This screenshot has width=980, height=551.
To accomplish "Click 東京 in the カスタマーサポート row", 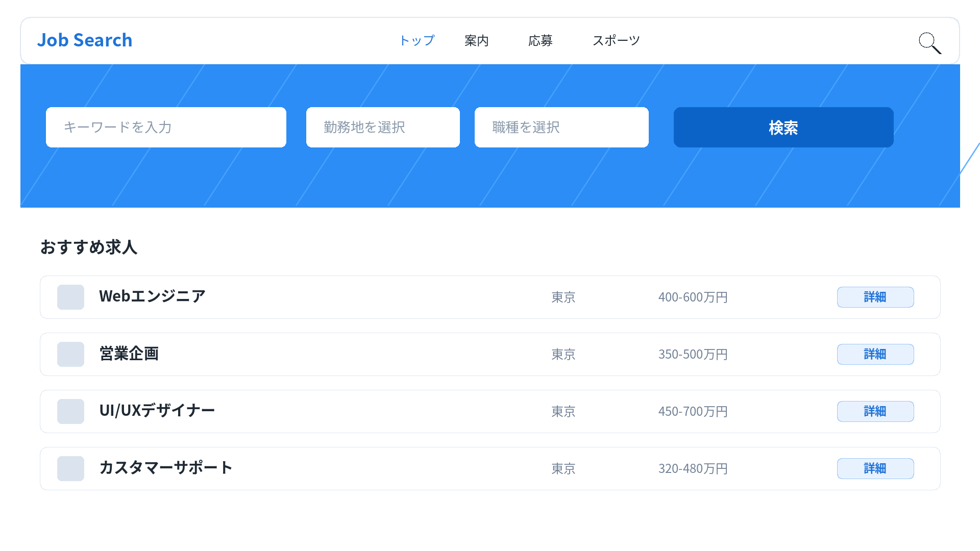I will 563,468.
